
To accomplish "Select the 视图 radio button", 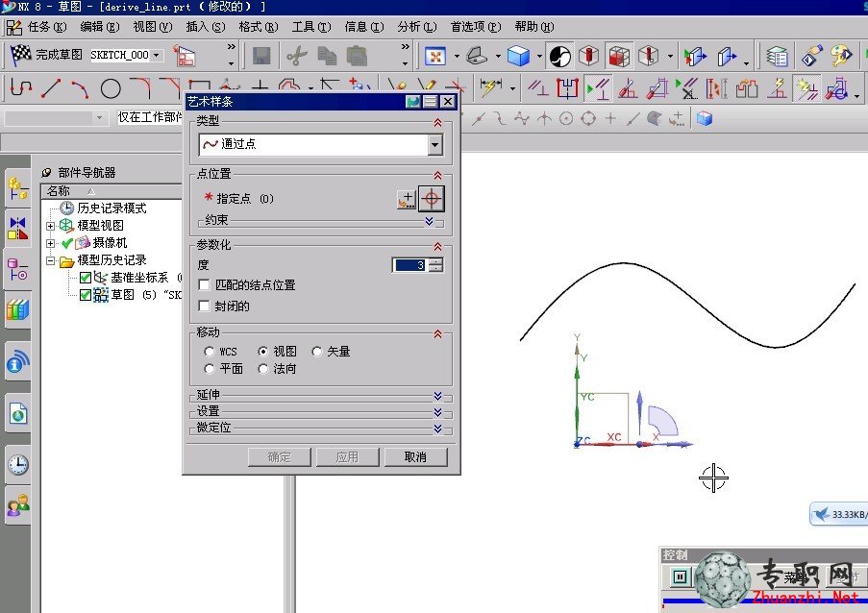I will tap(263, 352).
